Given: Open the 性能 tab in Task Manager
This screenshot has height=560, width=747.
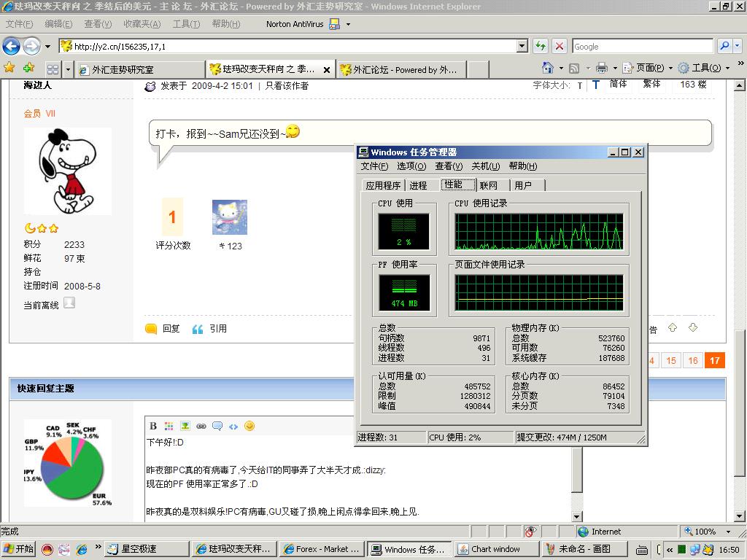Looking at the screenshot, I should (458, 184).
